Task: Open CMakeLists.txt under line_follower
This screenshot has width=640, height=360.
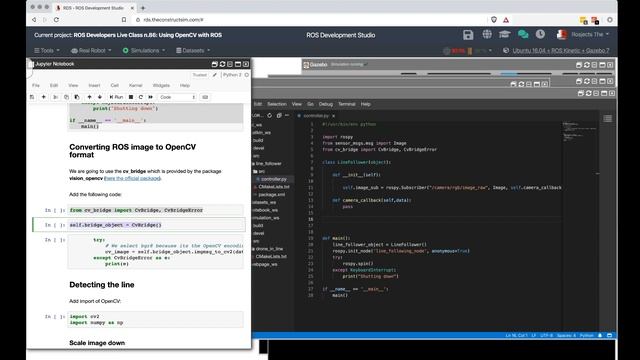Action: coord(273,187)
